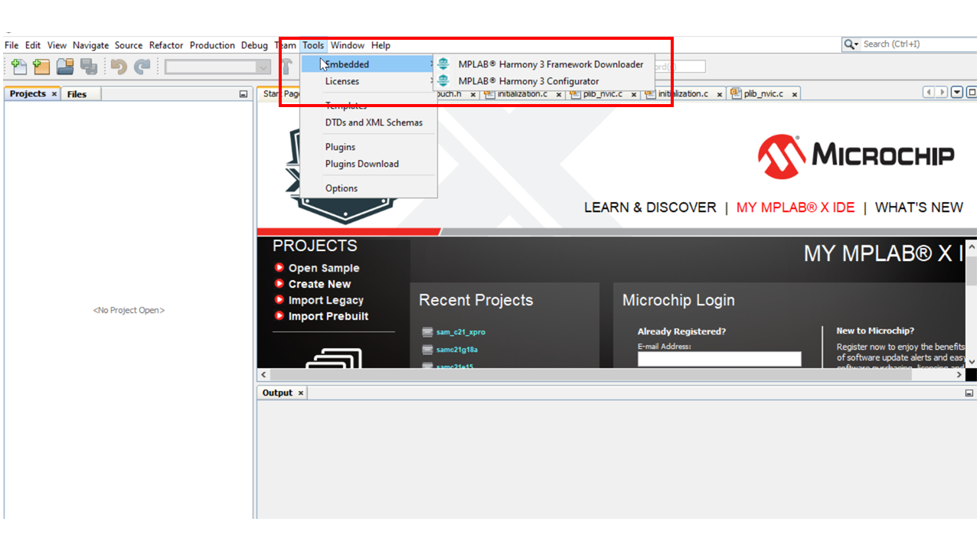Open MPLAB Harmony 3 Framework Downloader
The height and width of the screenshot is (551, 980).
(550, 64)
